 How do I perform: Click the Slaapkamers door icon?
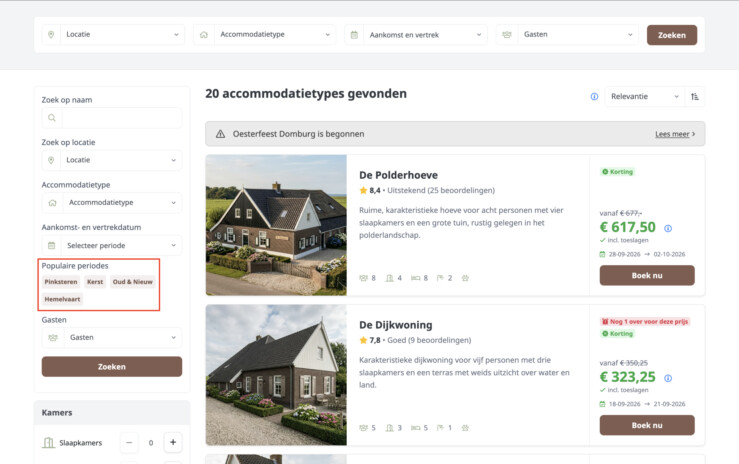[x=49, y=443]
